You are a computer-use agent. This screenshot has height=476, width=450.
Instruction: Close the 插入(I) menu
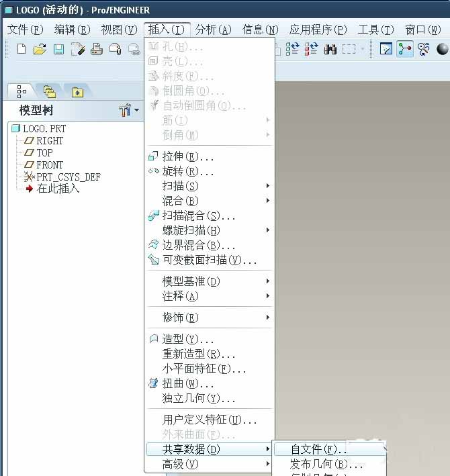(x=167, y=30)
